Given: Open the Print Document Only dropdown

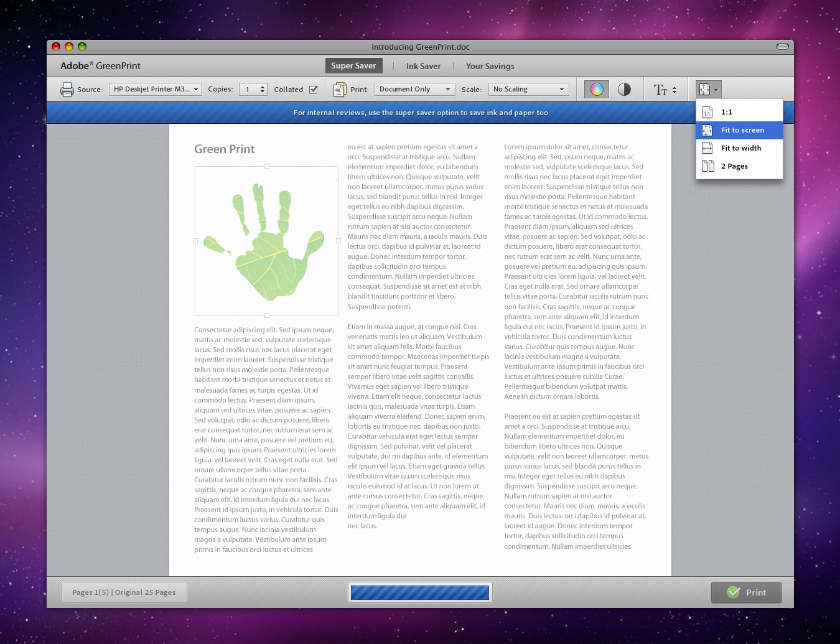Looking at the screenshot, I should pyautogui.click(x=415, y=90).
